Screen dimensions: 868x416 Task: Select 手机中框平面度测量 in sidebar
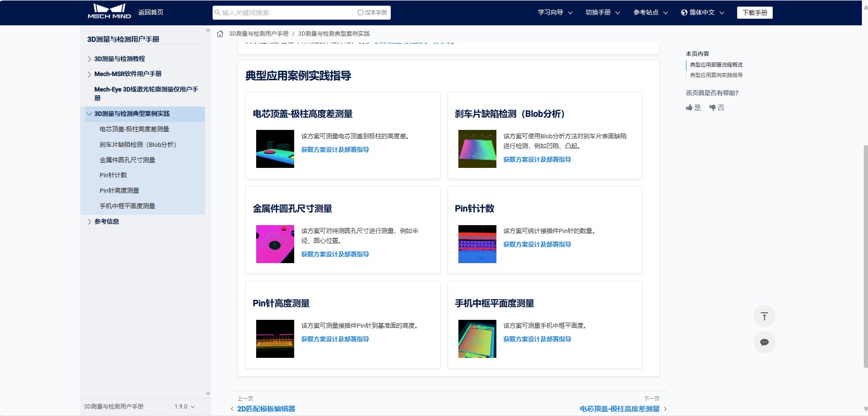127,206
